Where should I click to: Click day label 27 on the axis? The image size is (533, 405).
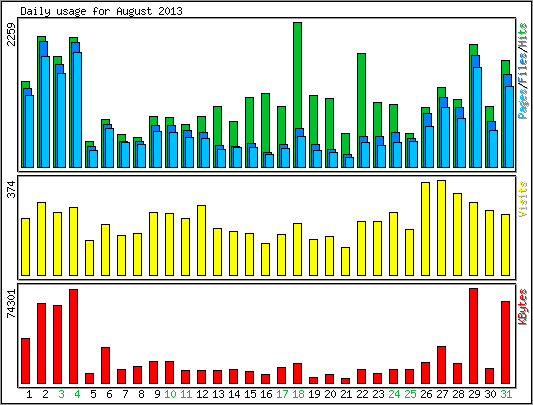(442, 394)
